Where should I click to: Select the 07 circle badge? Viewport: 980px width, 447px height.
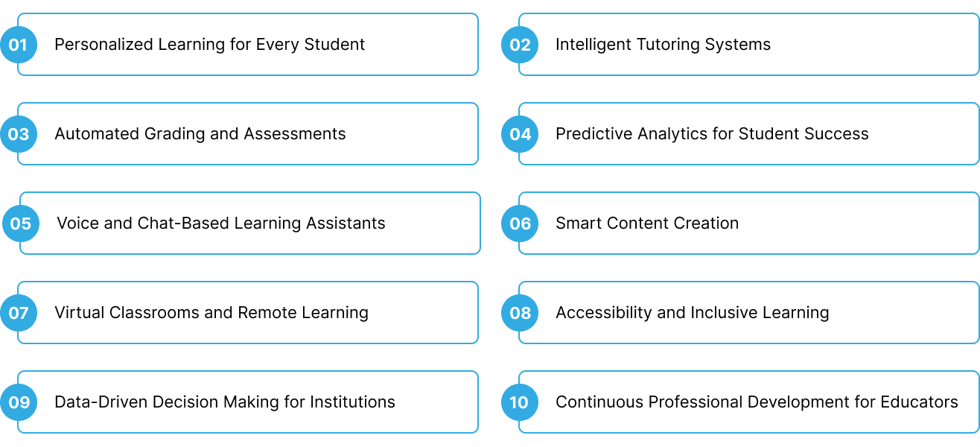point(18,313)
